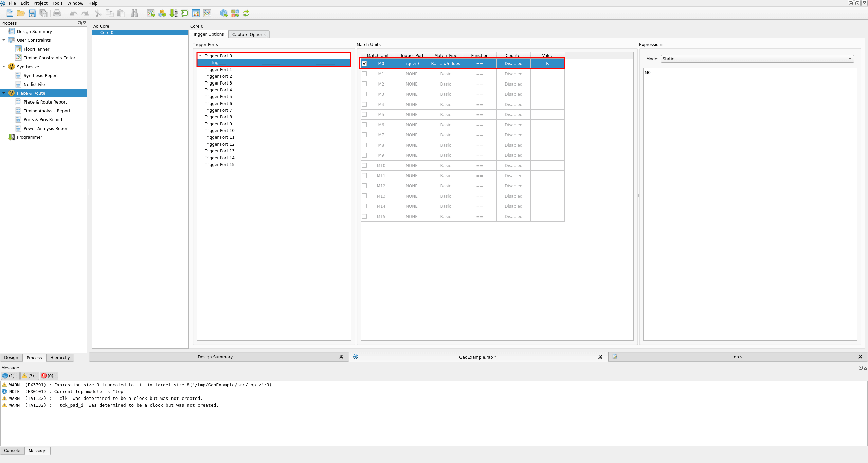This screenshot has height=463, width=868.
Task: Click the Paste clipboard icon
Action: tap(121, 13)
